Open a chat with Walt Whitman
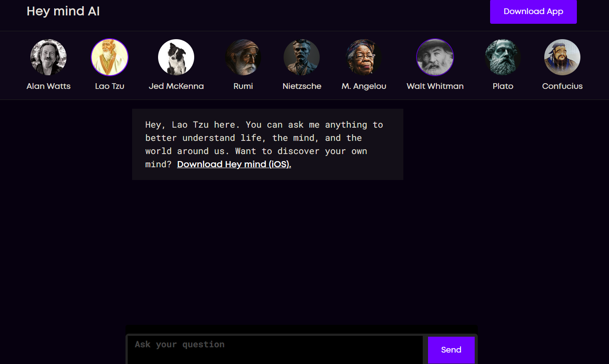Screen dimensions: 609x364 click(x=435, y=57)
